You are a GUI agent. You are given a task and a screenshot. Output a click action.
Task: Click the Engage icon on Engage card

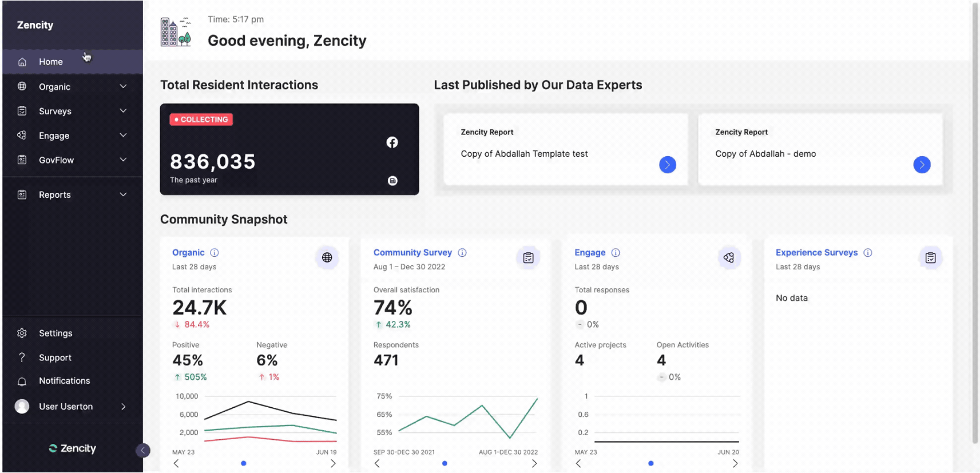(x=729, y=257)
